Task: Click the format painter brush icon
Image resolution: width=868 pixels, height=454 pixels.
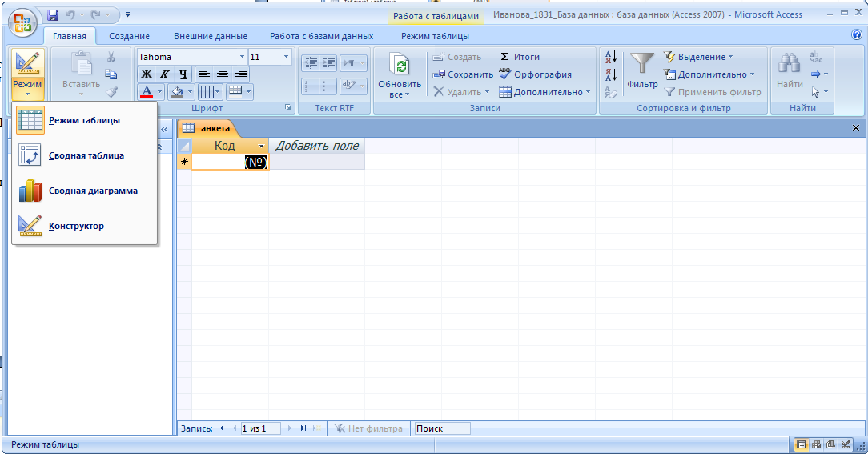Action: pos(111,92)
